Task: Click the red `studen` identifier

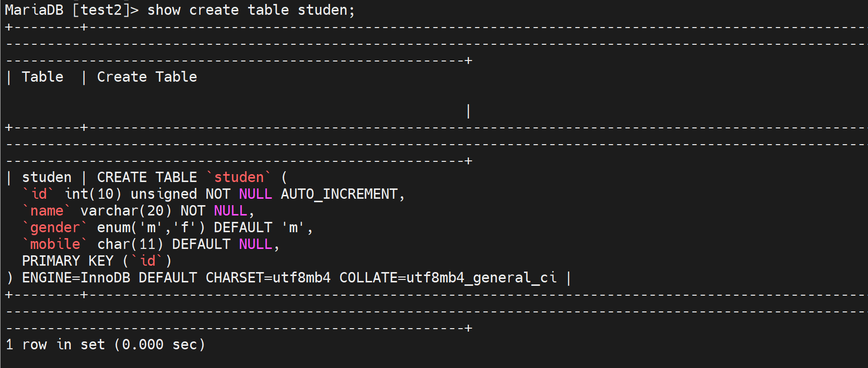Action: 239,177
